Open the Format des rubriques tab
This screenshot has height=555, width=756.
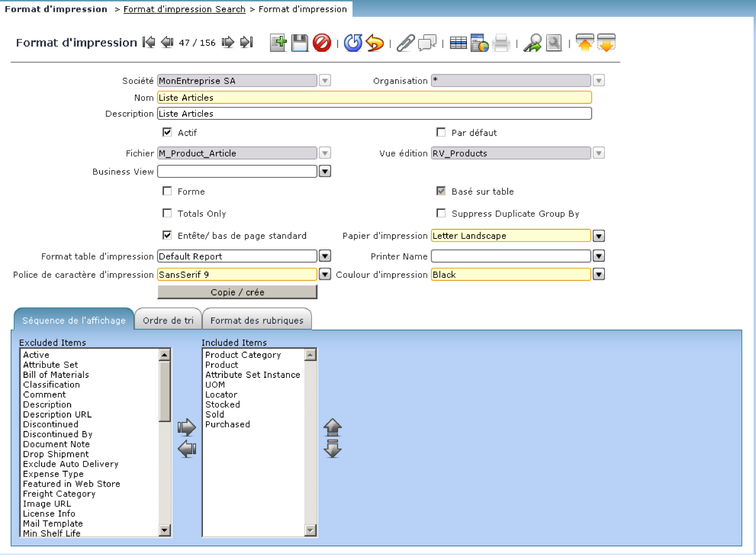click(257, 319)
